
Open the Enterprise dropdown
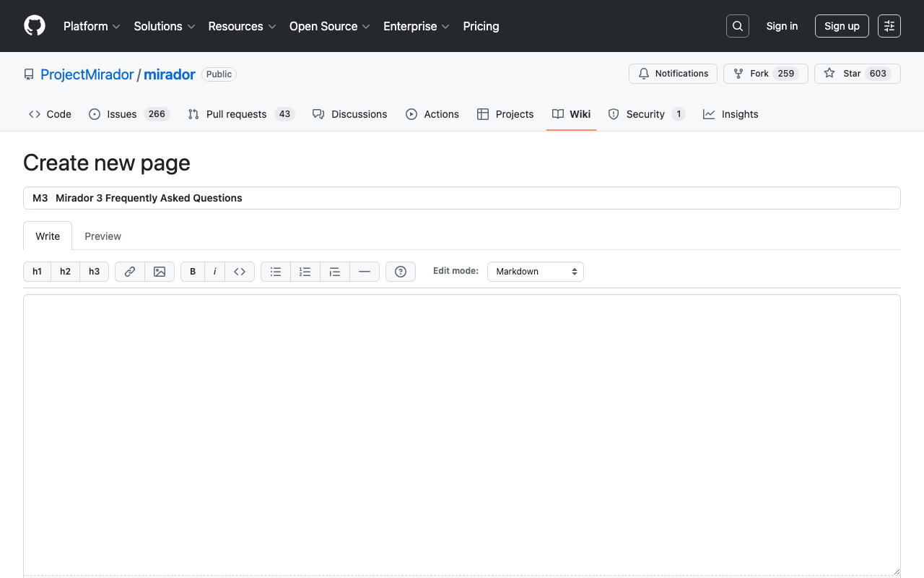416,26
